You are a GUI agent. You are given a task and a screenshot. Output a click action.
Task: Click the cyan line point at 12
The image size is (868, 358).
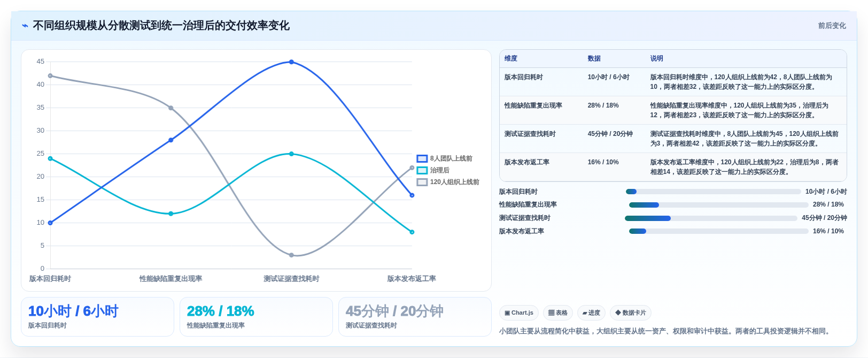point(171,214)
